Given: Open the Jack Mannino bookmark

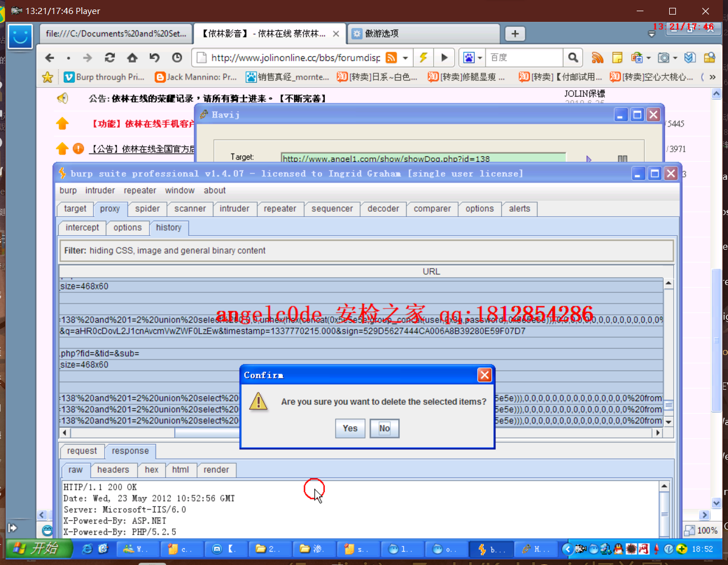Looking at the screenshot, I should (196, 77).
